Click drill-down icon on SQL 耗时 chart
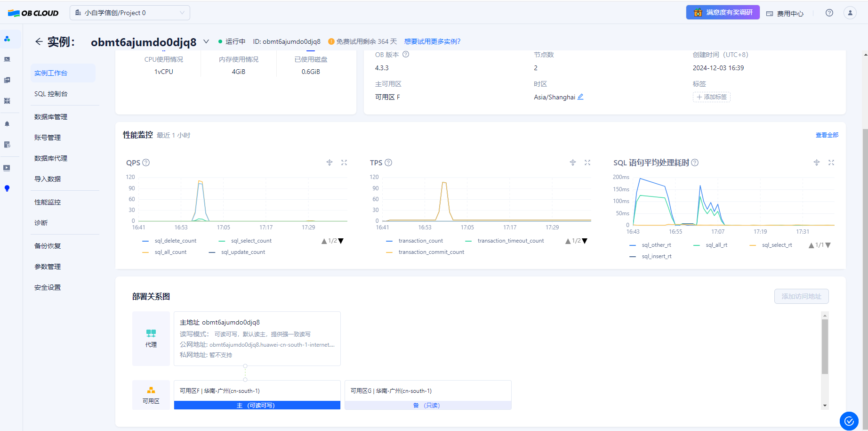This screenshot has width=868, height=431. tap(817, 163)
